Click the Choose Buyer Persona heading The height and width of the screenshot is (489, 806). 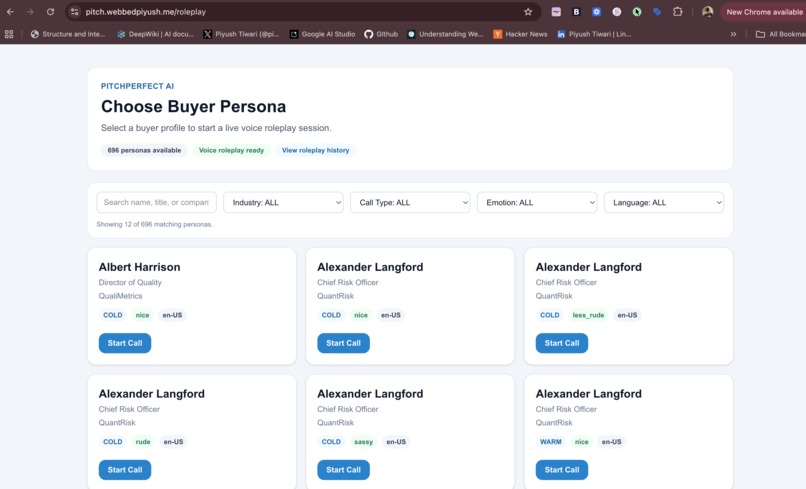pos(193,106)
